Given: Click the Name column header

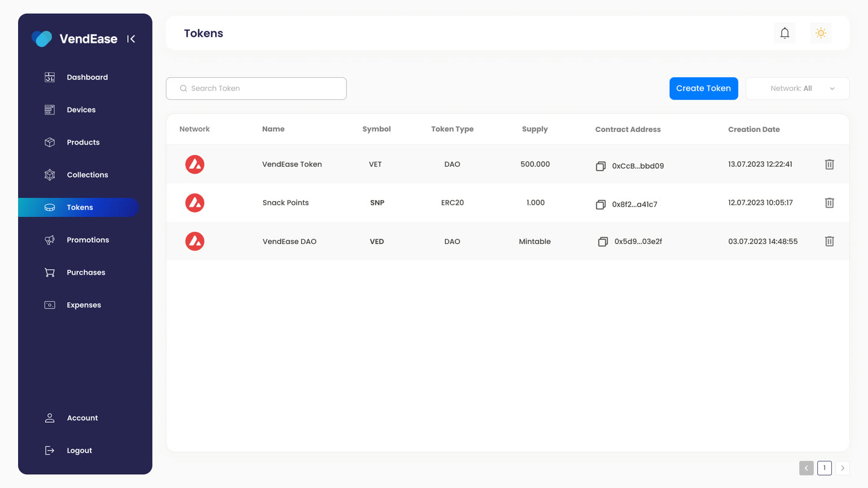Looking at the screenshot, I should click(x=273, y=129).
